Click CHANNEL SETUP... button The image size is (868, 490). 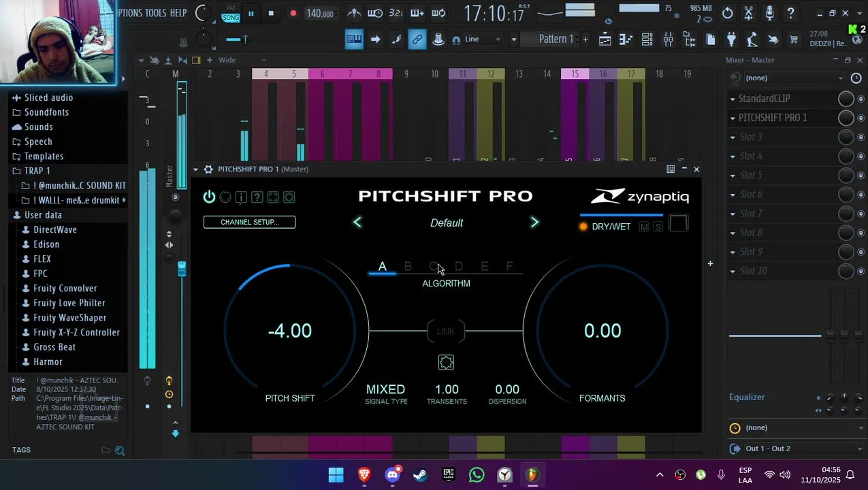click(x=249, y=222)
